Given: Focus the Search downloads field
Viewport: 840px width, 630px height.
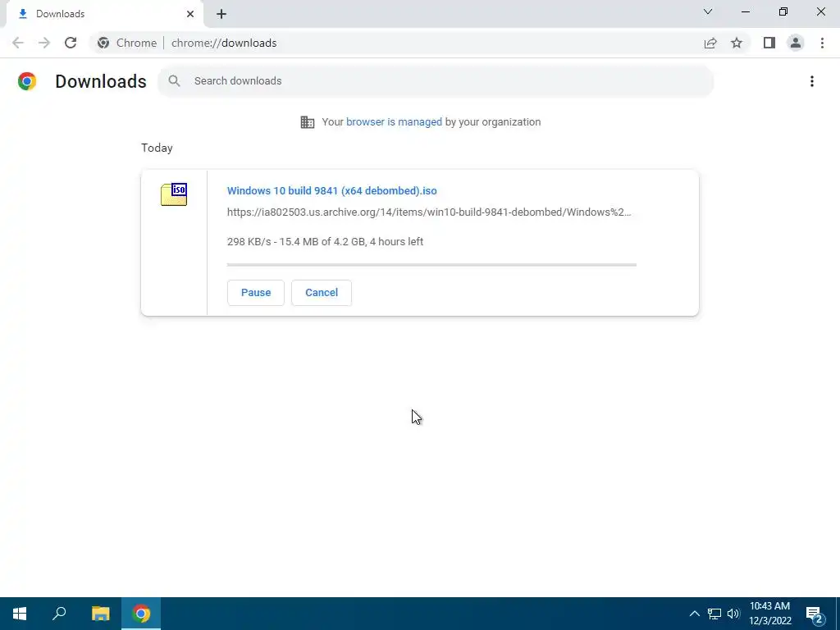Looking at the screenshot, I should 435,81.
